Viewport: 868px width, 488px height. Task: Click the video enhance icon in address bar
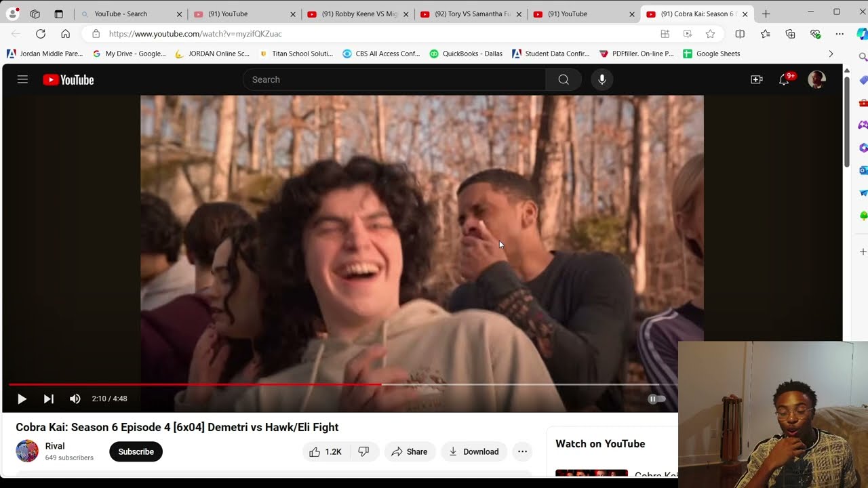tap(688, 34)
